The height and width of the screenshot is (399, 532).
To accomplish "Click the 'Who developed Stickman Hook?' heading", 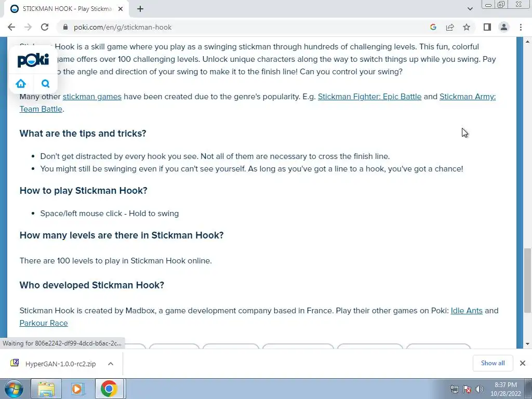I will tap(91, 285).
